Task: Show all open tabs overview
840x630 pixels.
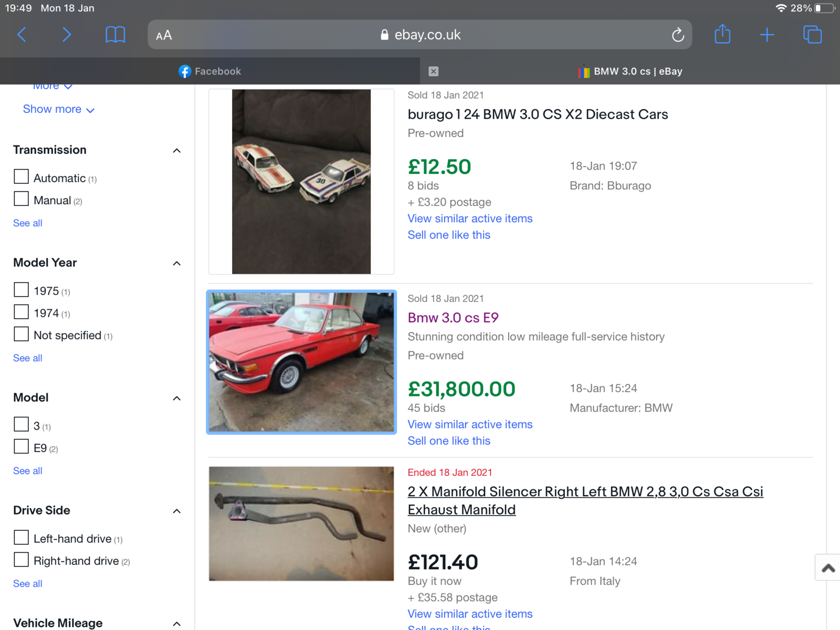Action: click(x=812, y=35)
